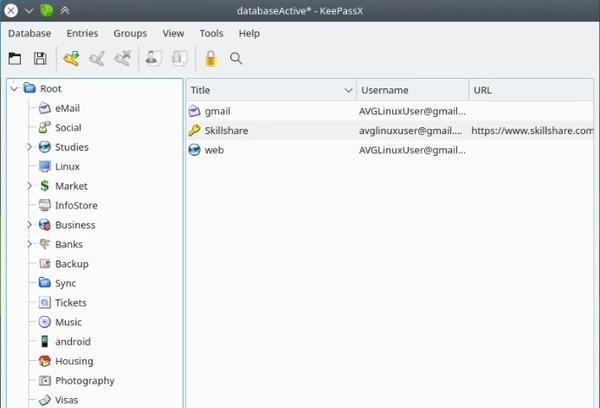
Task: Click the Market group dollar icon
Action: [45, 186]
